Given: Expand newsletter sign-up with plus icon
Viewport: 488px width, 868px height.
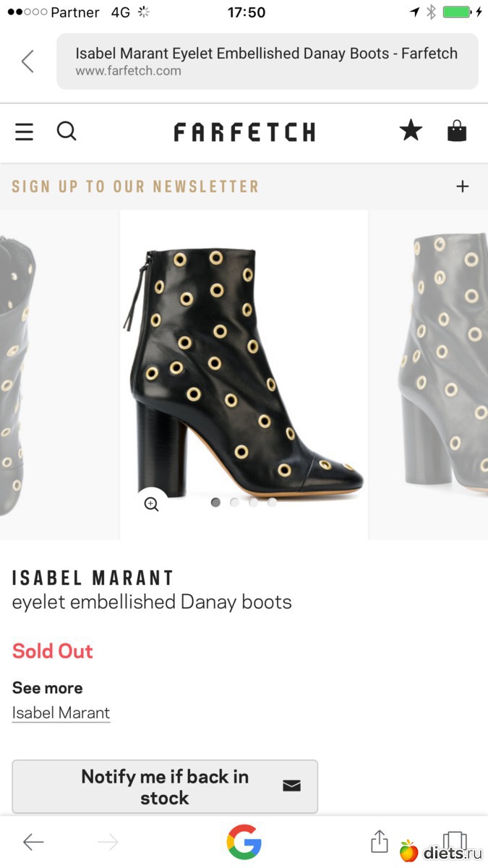Looking at the screenshot, I should point(463,187).
